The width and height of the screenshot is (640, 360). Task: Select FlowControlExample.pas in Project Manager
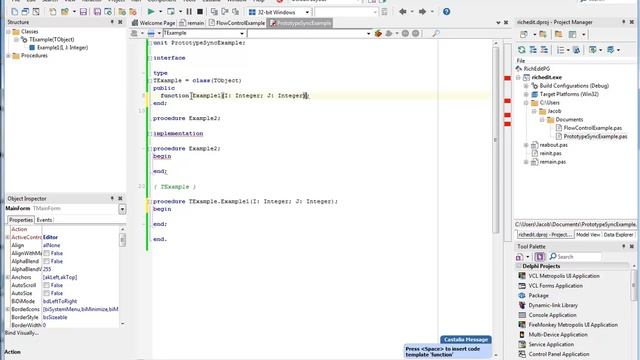pos(592,128)
